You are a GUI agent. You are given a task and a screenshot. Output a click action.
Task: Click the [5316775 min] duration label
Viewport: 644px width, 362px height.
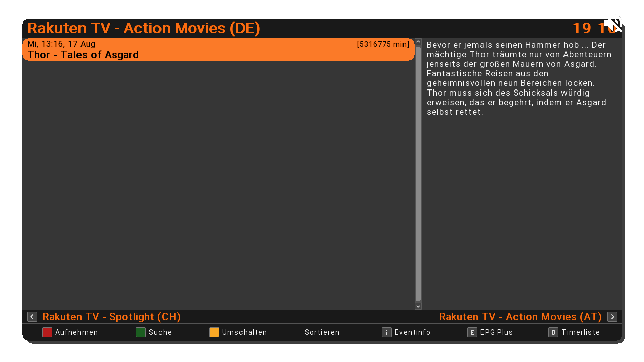coord(383,44)
